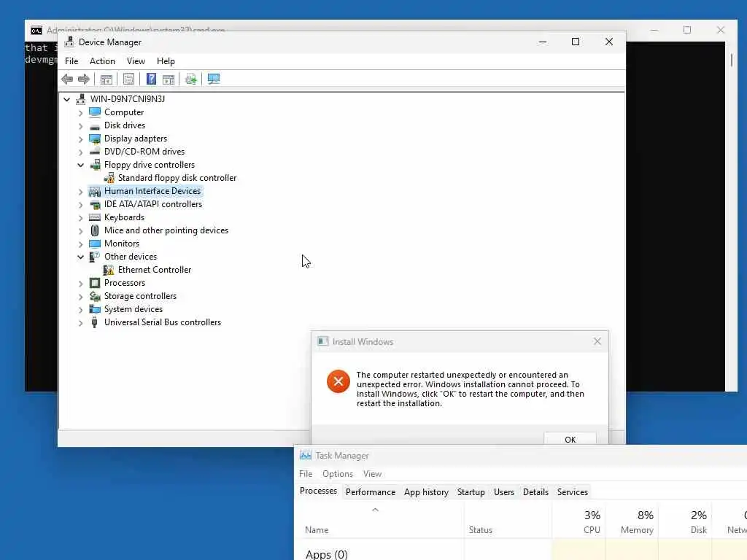Image resolution: width=747 pixels, height=560 pixels.
Task: Click the Processors category icon
Action: [x=95, y=283]
